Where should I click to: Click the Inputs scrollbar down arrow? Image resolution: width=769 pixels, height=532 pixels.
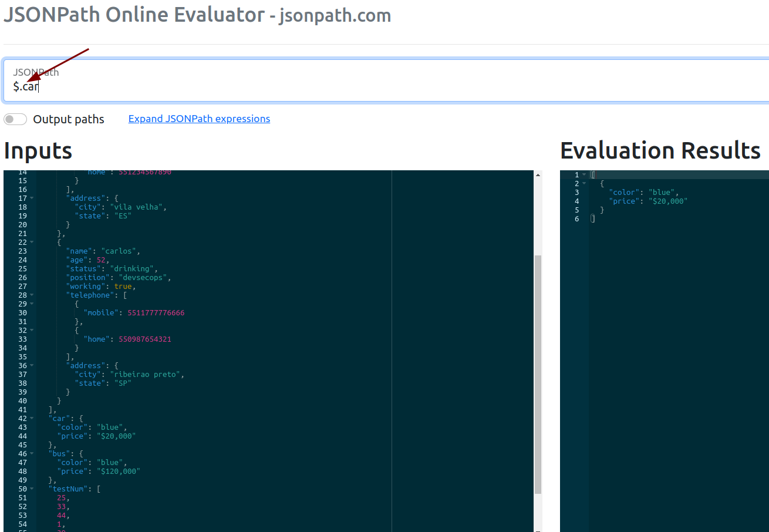pyautogui.click(x=538, y=528)
